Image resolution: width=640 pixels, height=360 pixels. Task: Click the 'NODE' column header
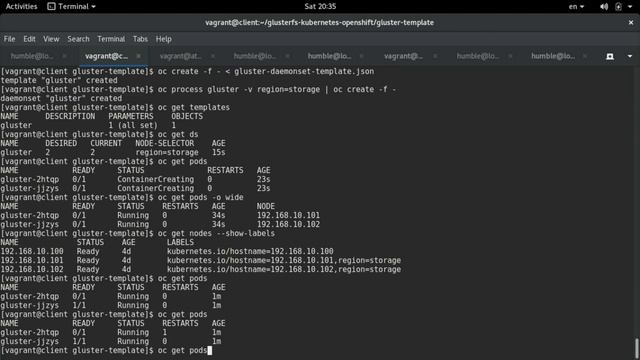[266, 206]
